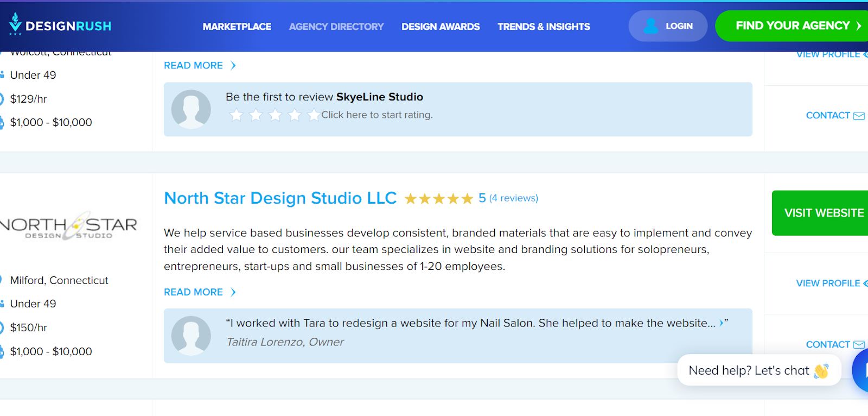Viewport: 868px width, 416px height.
Task: Click the user avatar icon beside Login
Action: point(650,26)
